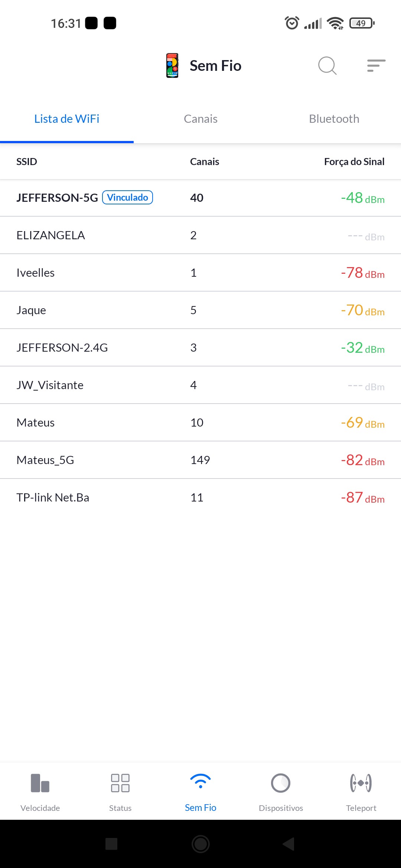Open the sort filter icon
This screenshot has width=401, height=868.
[x=376, y=66]
